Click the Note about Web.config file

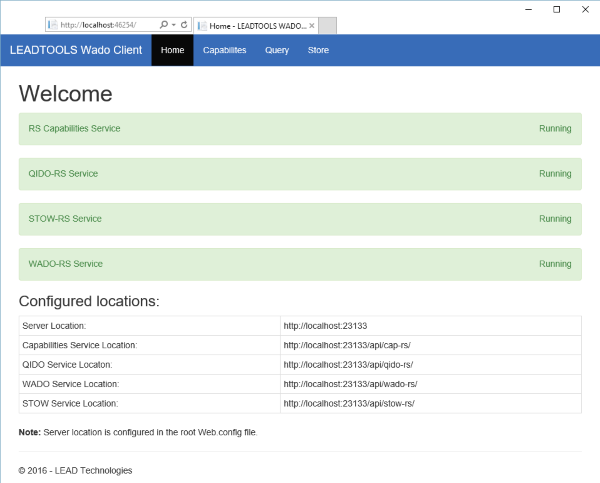[x=138, y=432]
